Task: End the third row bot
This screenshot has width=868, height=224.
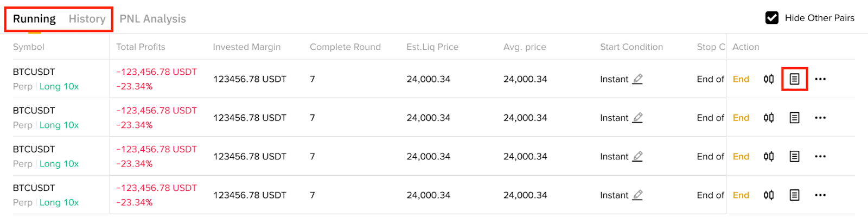Action: tap(741, 156)
